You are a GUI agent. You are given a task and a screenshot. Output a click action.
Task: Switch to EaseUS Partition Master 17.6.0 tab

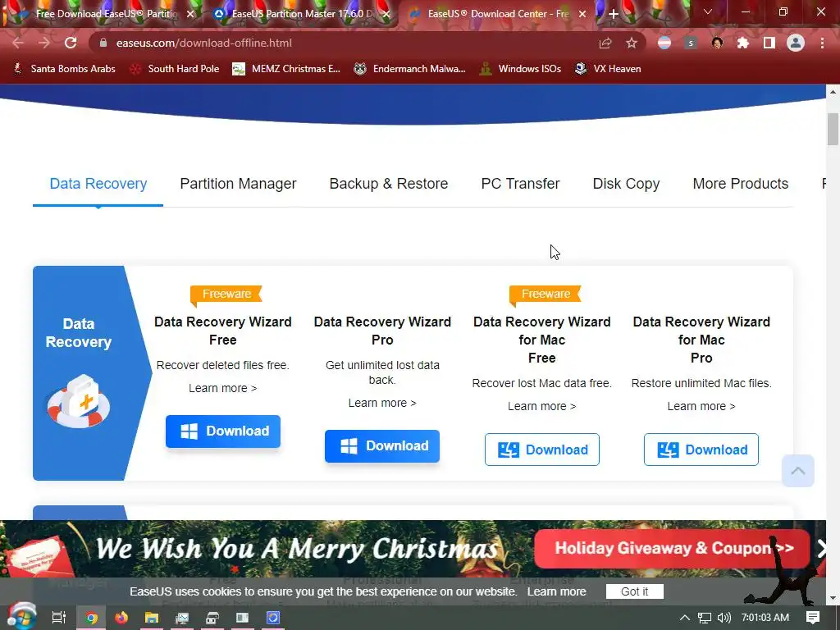point(300,14)
